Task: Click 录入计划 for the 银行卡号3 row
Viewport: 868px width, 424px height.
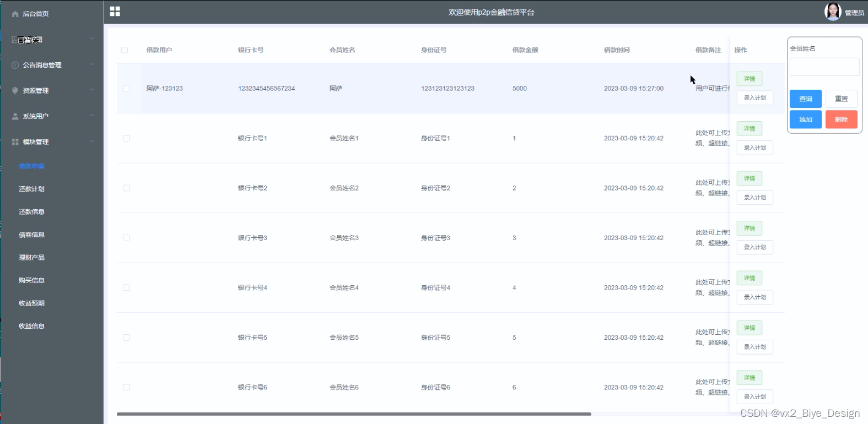Action: pos(755,247)
